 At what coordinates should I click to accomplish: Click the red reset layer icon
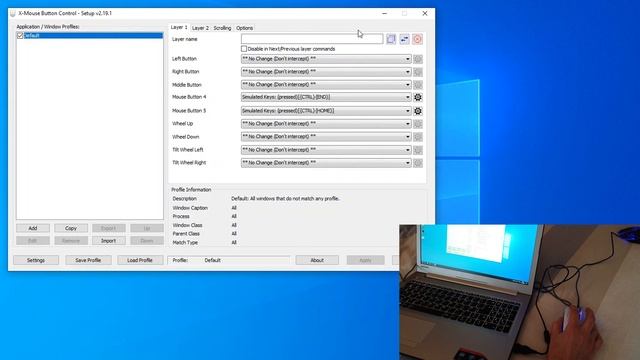(x=417, y=39)
